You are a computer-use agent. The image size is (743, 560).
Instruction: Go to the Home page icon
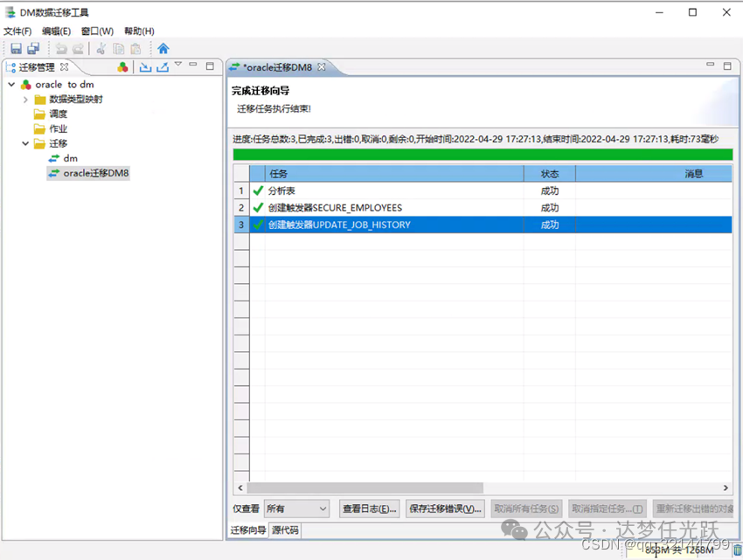tap(163, 48)
